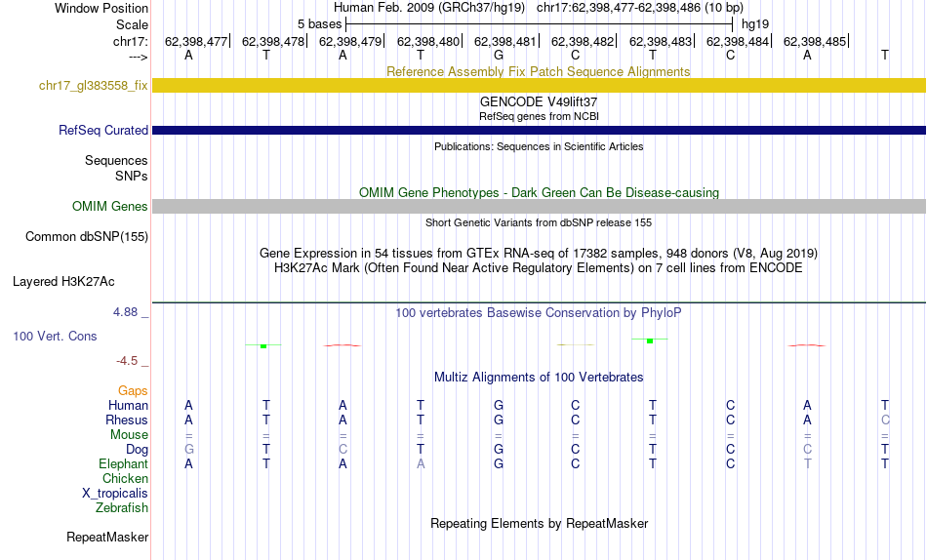Click the Reference Assembly Fix Patch Sequence Alignments title
The height and width of the screenshot is (560, 927).
[539, 71]
